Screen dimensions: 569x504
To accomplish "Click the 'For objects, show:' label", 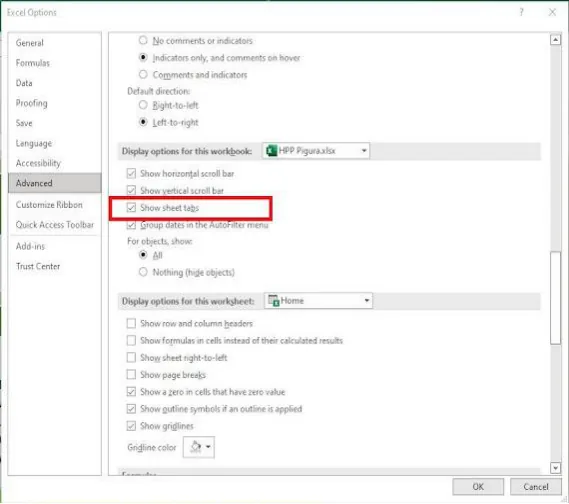I will [160, 241].
